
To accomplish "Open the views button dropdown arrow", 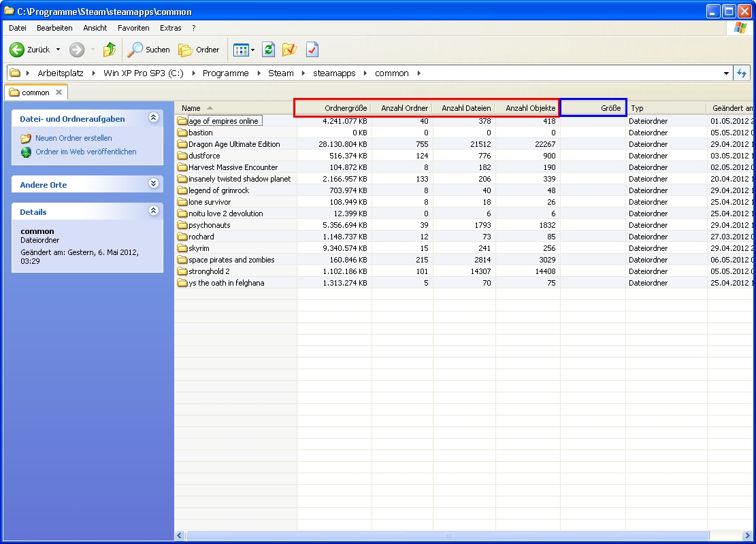I will point(252,50).
